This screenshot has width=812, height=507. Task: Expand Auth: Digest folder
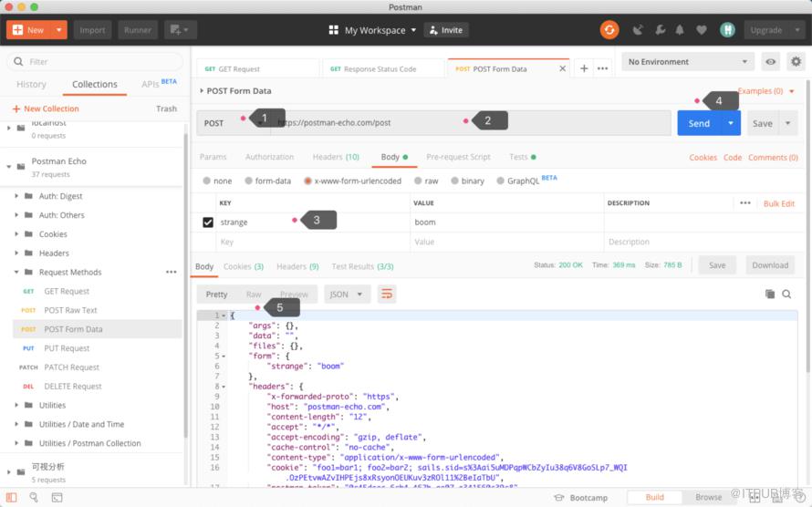pos(16,195)
